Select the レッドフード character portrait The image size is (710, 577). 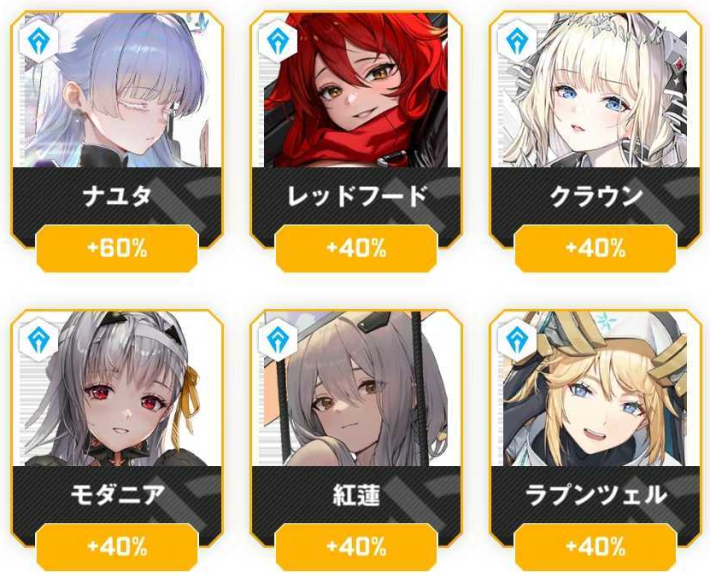coord(356,90)
